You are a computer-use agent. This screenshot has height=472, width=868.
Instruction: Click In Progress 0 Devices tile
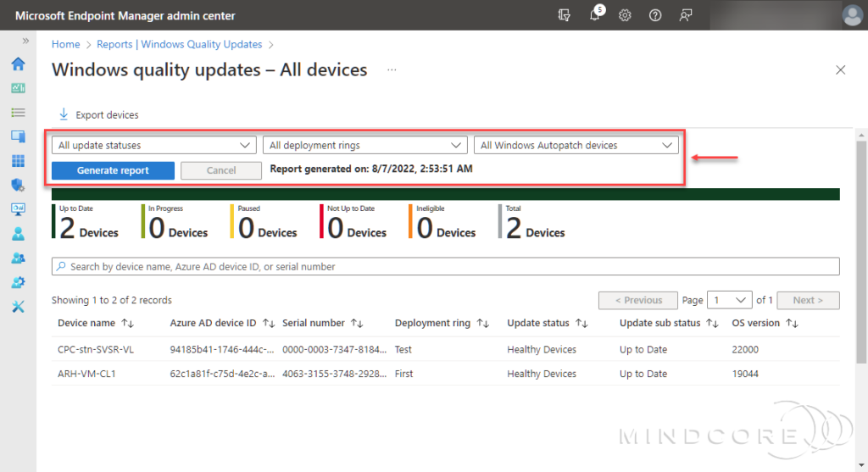[x=175, y=222]
